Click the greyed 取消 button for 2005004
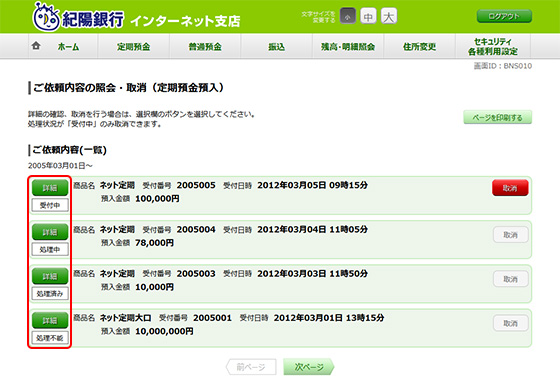The width and height of the screenshot is (560, 382). tap(510, 235)
